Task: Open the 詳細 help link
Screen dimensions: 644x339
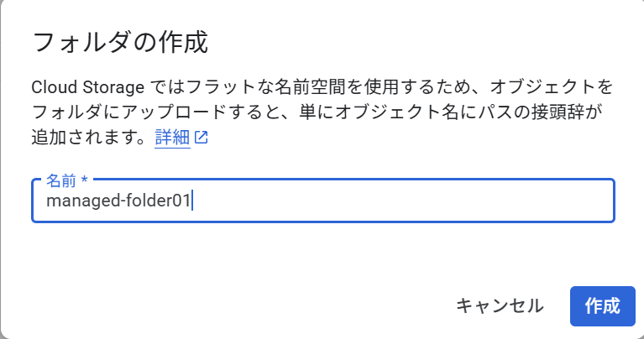Action: pyautogui.click(x=172, y=138)
